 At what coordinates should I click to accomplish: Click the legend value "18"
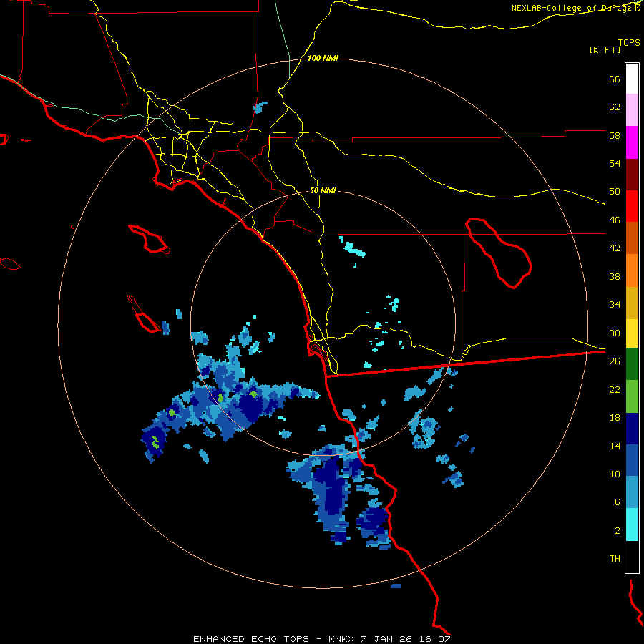click(x=615, y=418)
